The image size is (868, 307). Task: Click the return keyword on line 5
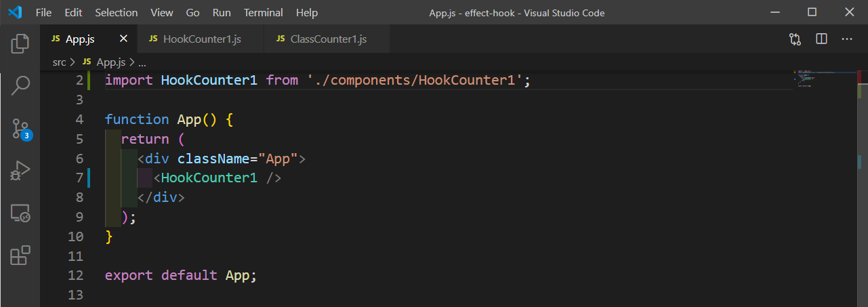[x=145, y=139]
